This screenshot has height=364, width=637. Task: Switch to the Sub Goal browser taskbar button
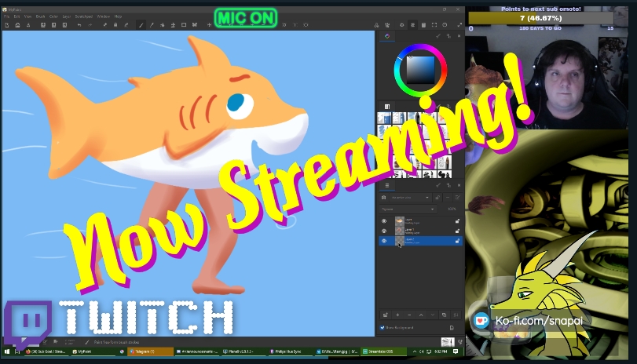pos(46,351)
